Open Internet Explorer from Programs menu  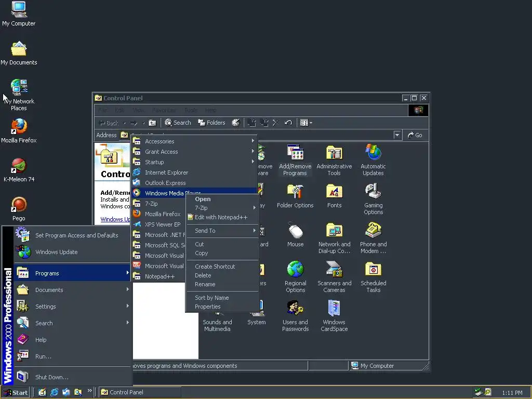[x=194, y=172]
